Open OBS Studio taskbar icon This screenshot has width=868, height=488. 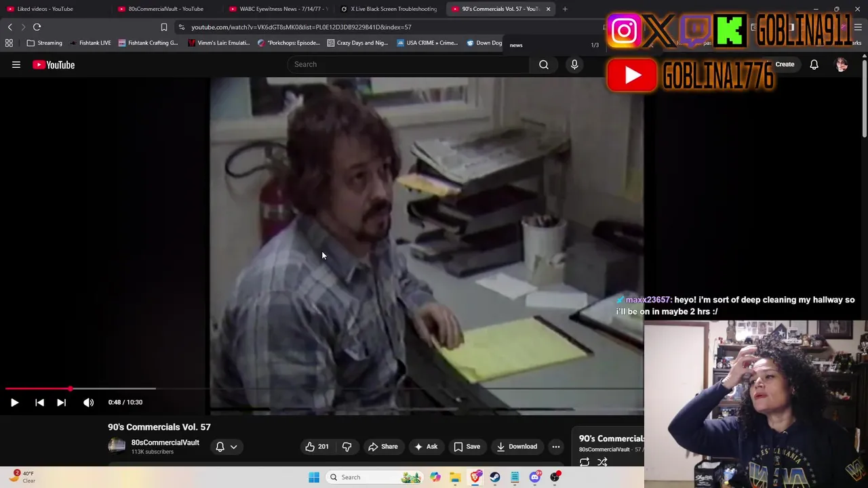pyautogui.click(x=555, y=477)
